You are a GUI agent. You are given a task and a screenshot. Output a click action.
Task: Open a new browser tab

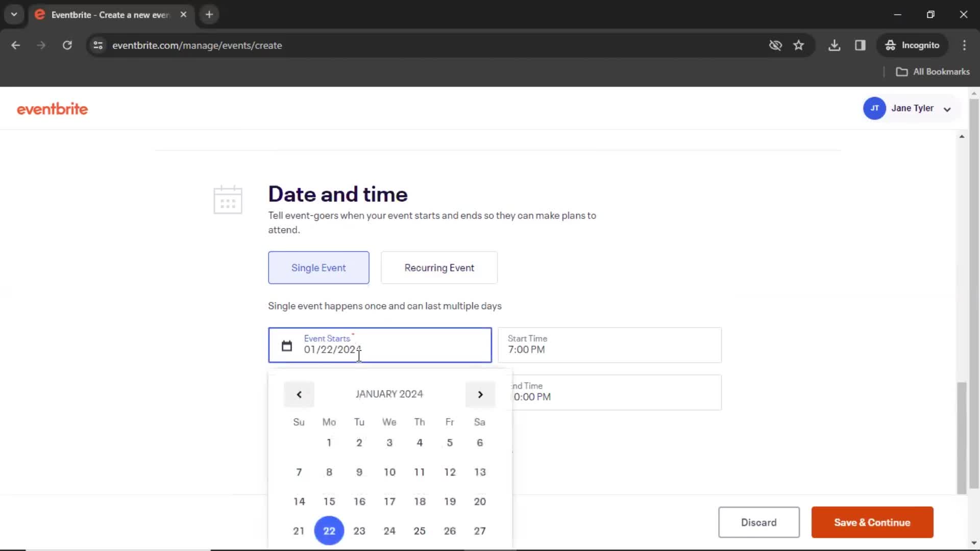tap(209, 15)
